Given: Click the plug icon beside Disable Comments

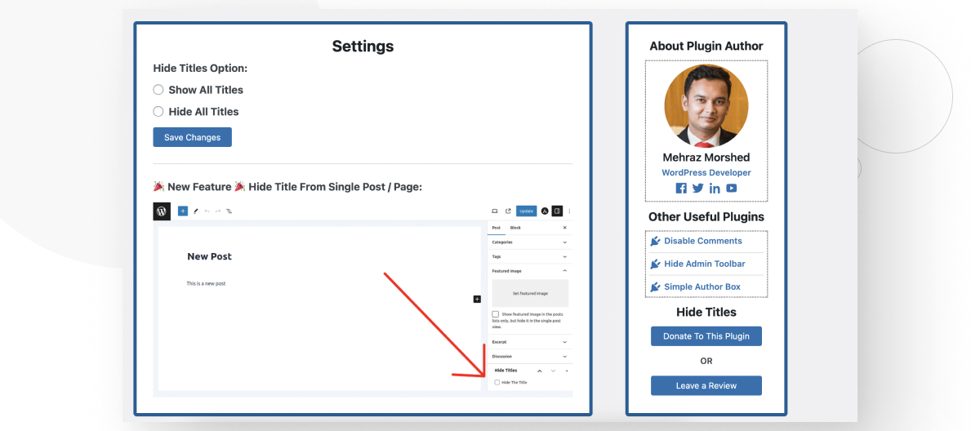Looking at the screenshot, I should tap(655, 241).
